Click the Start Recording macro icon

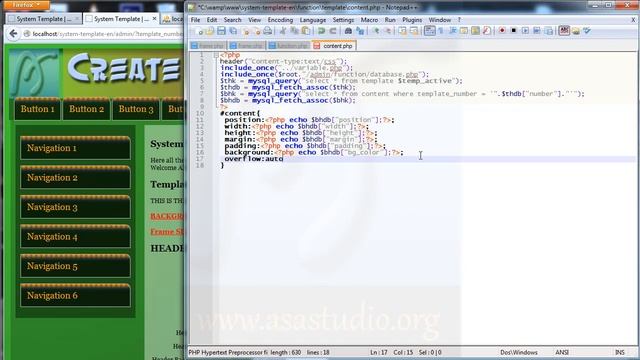[x=502, y=31]
